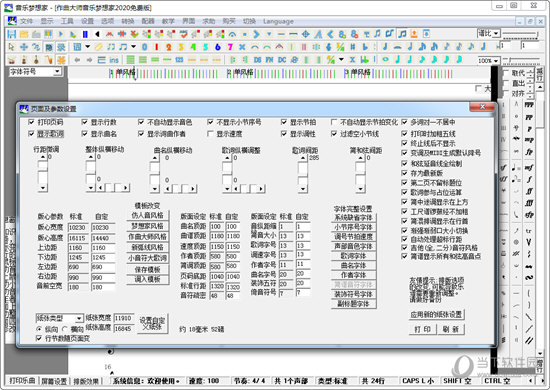The height and width of the screenshot is (390, 550).
Task: Click the open folder toolbar icon
Action: click(24, 34)
